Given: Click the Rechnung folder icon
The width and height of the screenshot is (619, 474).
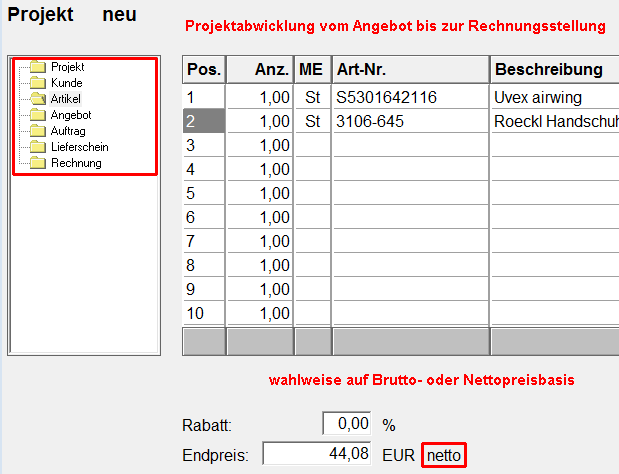Looking at the screenshot, I should pyautogui.click(x=38, y=163).
